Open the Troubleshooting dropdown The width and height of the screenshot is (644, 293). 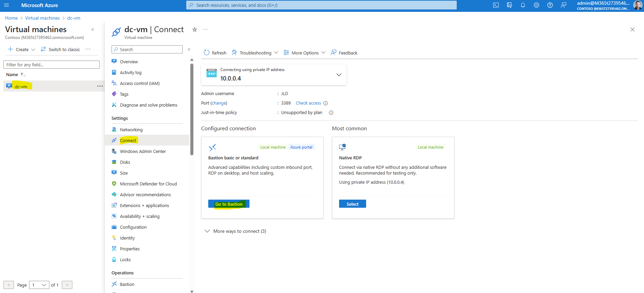tap(255, 53)
